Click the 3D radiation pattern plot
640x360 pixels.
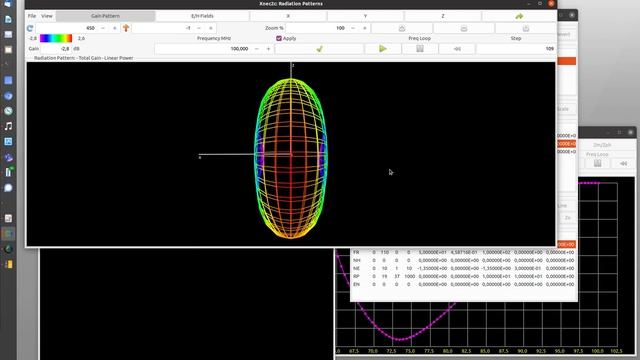[x=291, y=154]
